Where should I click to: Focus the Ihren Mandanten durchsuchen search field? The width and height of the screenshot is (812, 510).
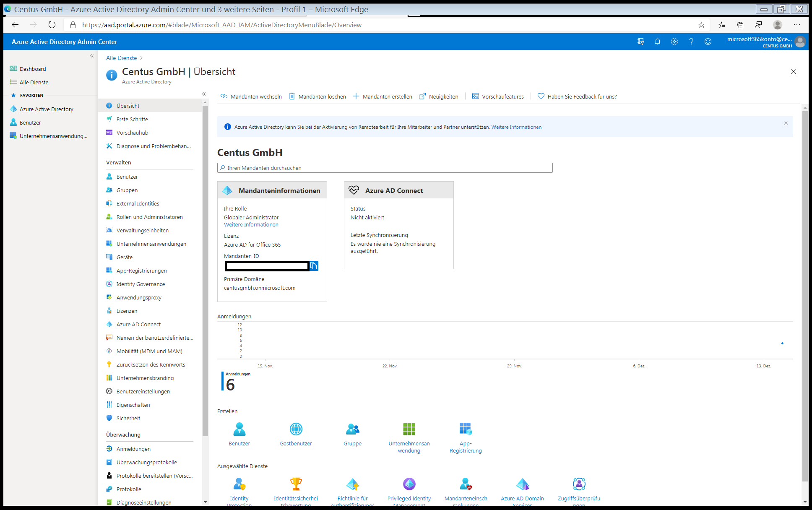pos(385,168)
